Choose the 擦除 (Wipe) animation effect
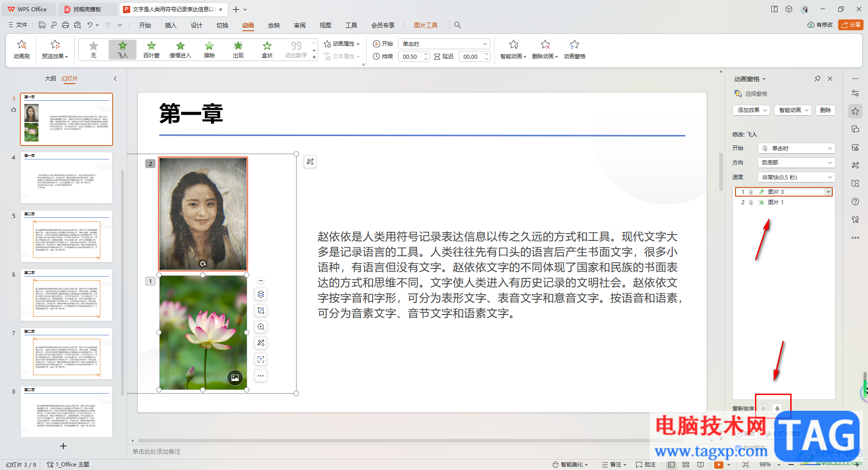Image resolution: width=868 pixels, height=470 pixels. click(209, 49)
